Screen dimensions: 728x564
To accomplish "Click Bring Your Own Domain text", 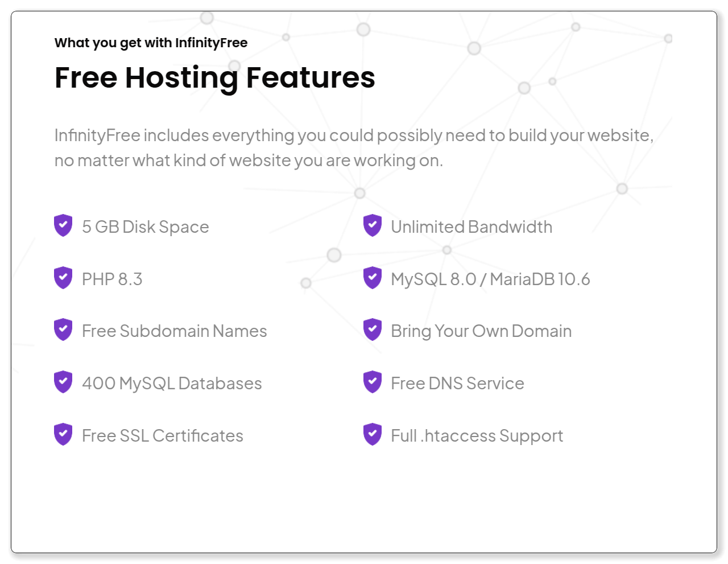I will pos(481,331).
